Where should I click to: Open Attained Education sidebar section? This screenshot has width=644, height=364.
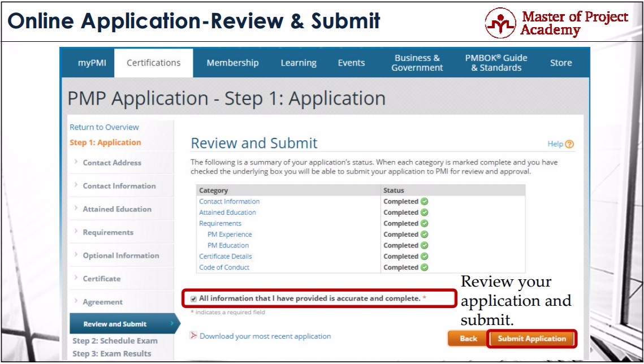pos(117,209)
